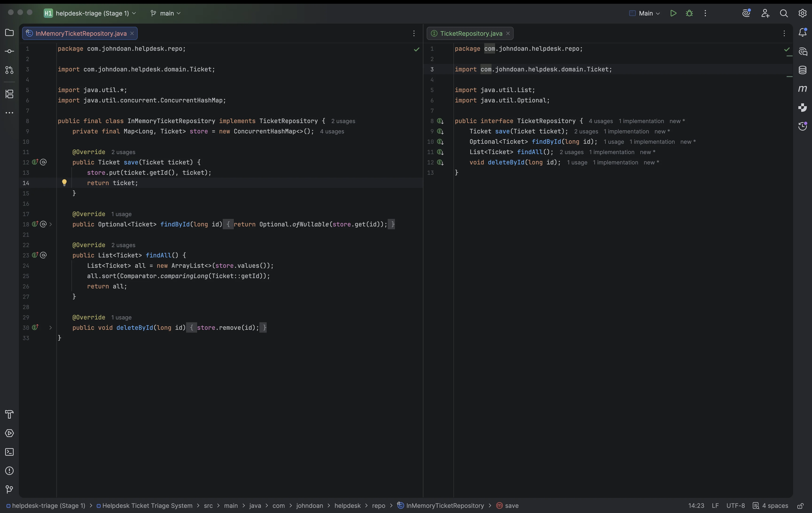812x513 pixels.
Task: Click implemented-method gutter icon at line 12 left editor
Action: point(35,162)
